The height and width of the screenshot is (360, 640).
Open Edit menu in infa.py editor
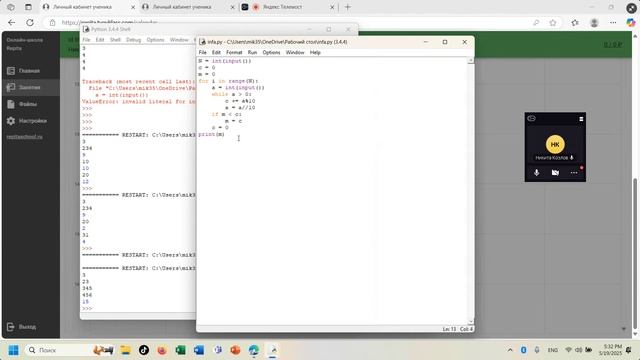(x=216, y=53)
